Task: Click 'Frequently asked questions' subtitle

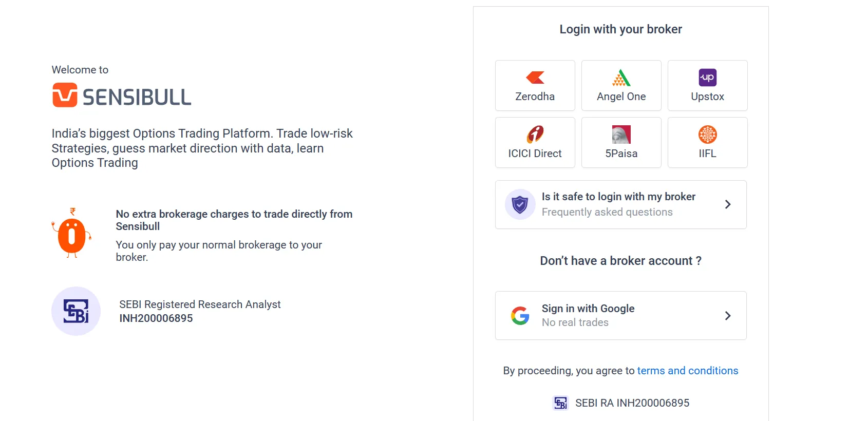Action: 607,212
